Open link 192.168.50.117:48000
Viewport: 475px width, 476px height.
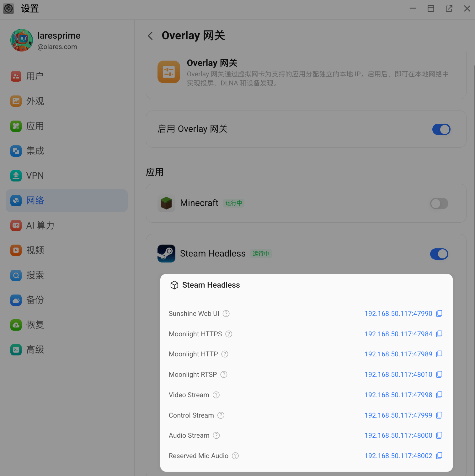pos(398,435)
